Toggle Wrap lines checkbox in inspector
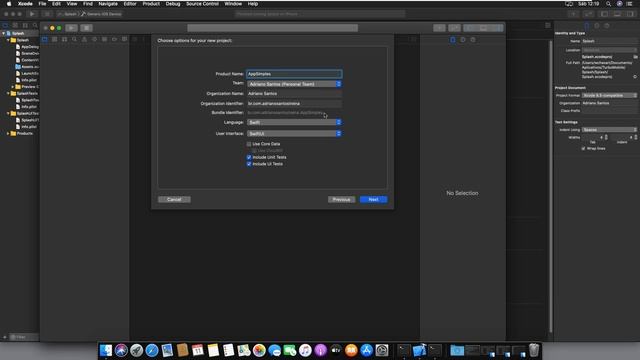This screenshot has width=640, height=360. point(583,149)
